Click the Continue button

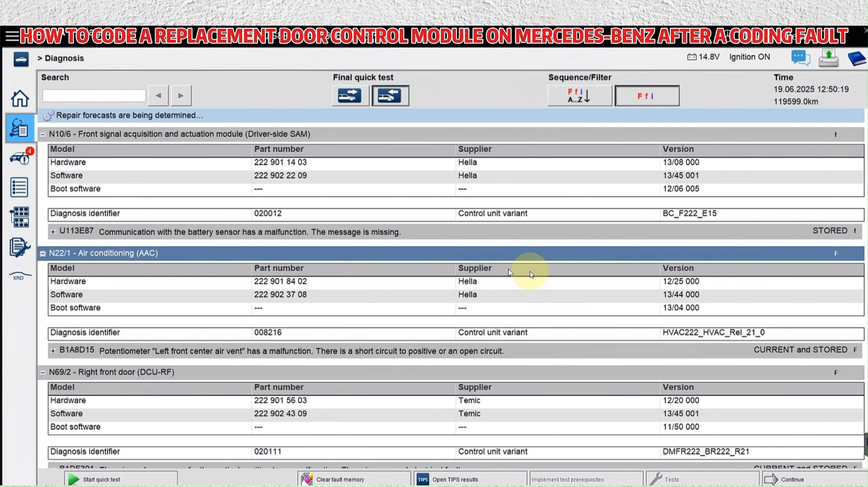pos(814,479)
